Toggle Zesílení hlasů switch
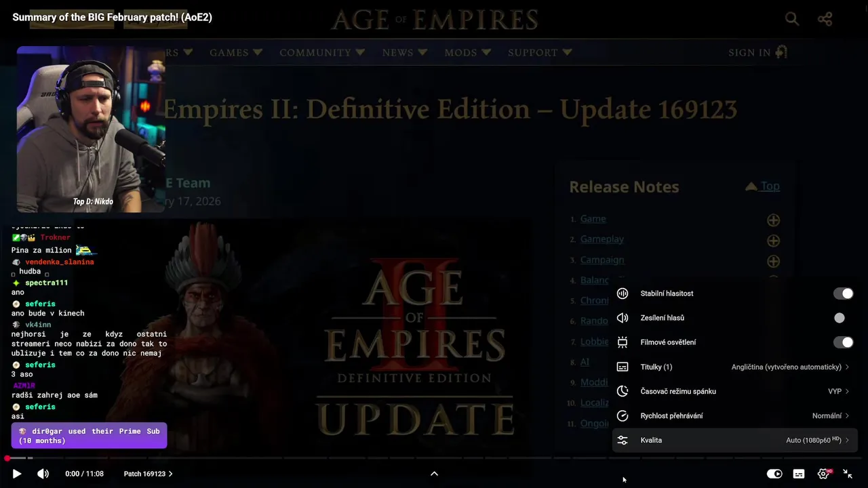Screen dimensions: 868x488 click(x=843, y=318)
